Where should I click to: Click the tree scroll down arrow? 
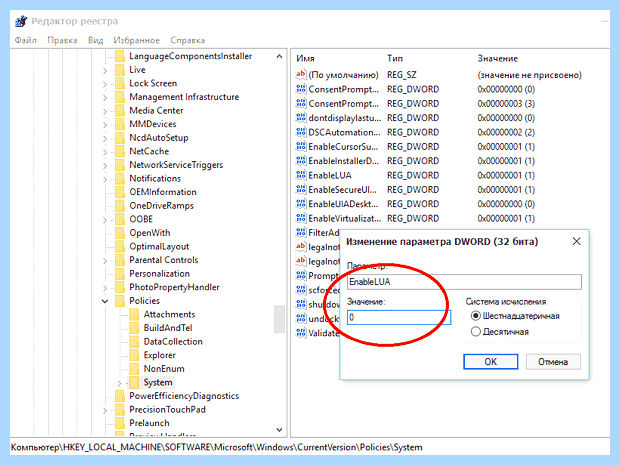coord(279,430)
